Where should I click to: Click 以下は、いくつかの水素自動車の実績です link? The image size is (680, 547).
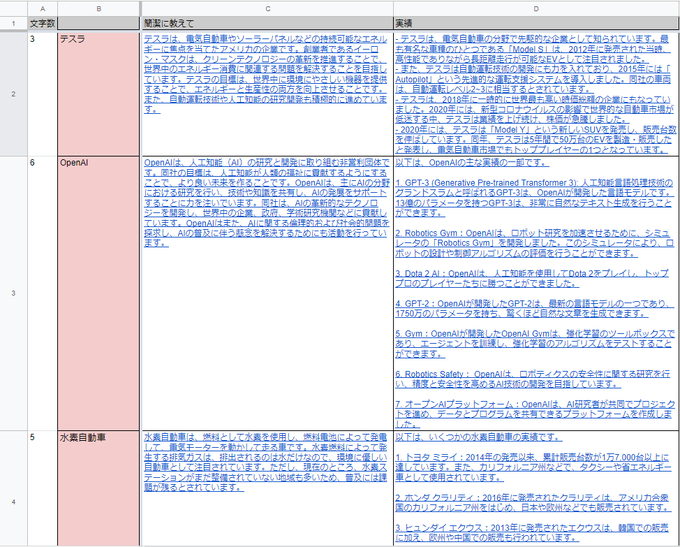click(479, 437)
